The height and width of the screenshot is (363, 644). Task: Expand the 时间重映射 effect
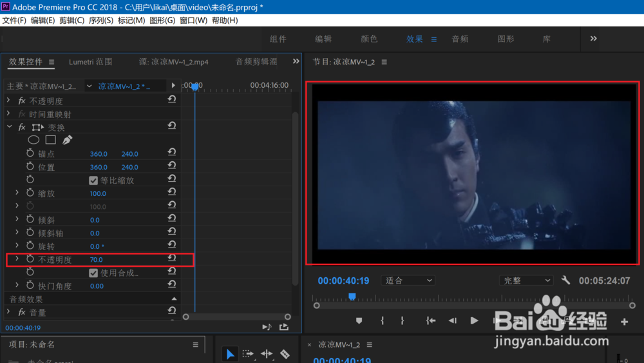pyautogui.click(x=8, y=113)
